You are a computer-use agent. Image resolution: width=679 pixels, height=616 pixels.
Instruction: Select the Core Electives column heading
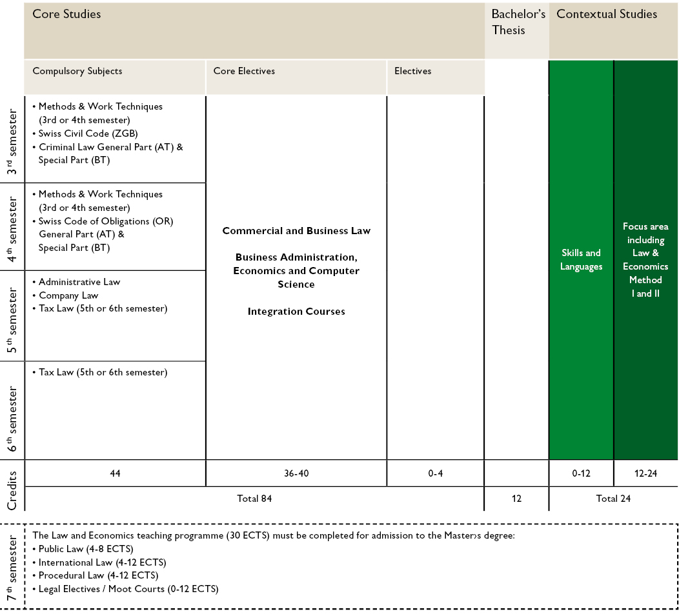(244, 71)
